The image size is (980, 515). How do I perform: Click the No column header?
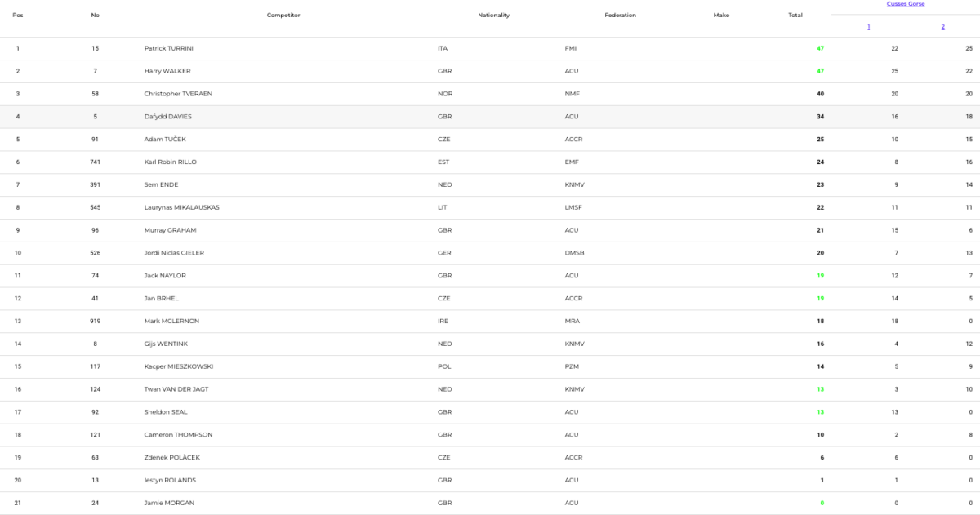click(x=96, y=15)
